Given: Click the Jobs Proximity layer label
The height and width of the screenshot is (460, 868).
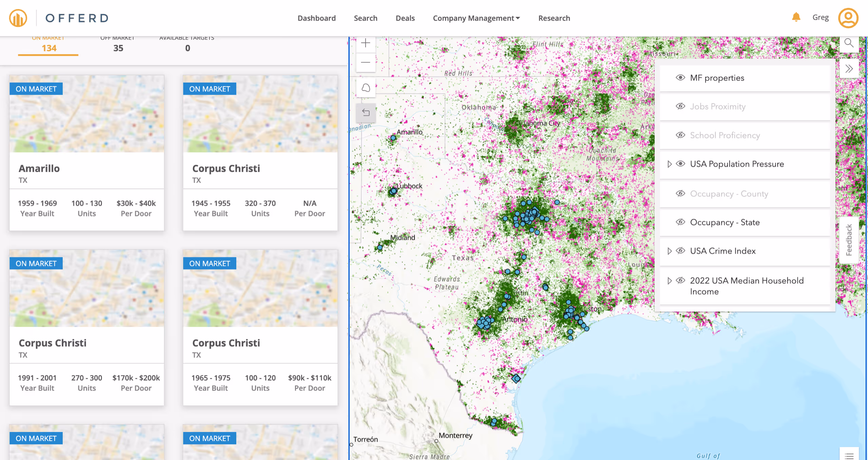Looking at the screenshot, I should pyautogui.click(x=718, y=106).
